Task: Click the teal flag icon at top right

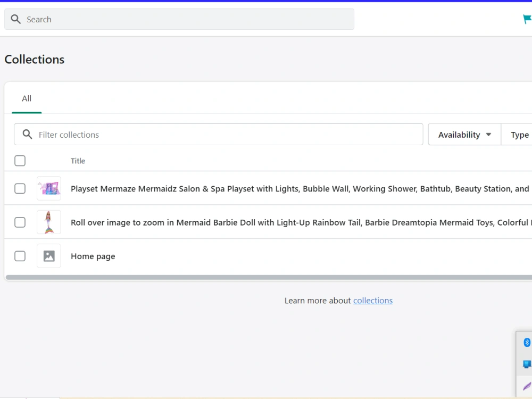Action: (527, 19)
